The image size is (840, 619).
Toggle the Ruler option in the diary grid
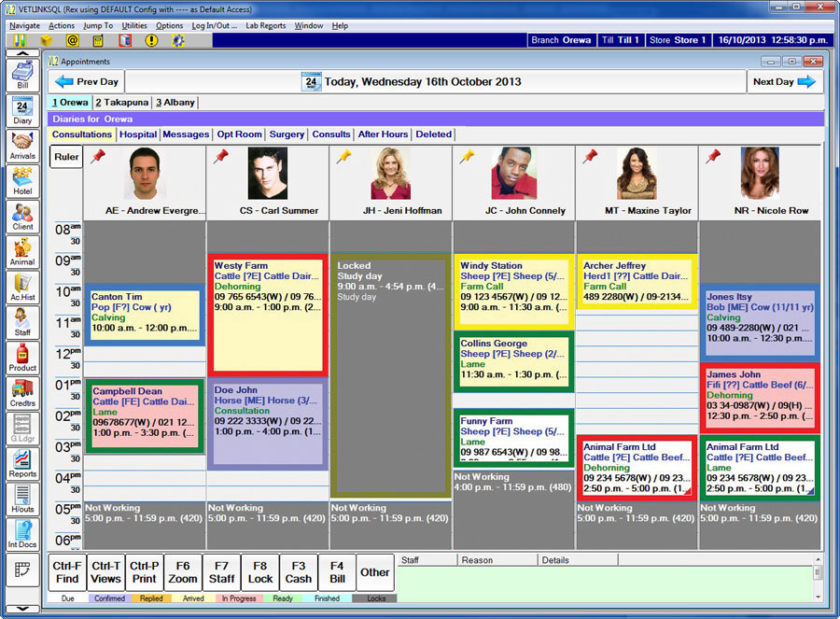click(64, 157)
